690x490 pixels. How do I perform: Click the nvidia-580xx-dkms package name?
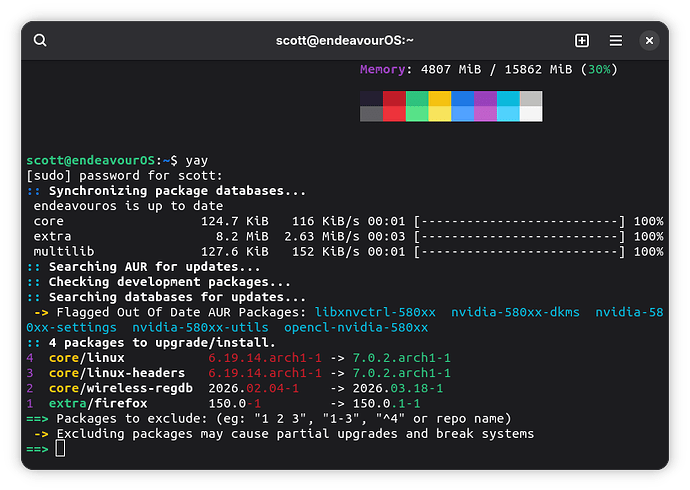click(515, 312)
